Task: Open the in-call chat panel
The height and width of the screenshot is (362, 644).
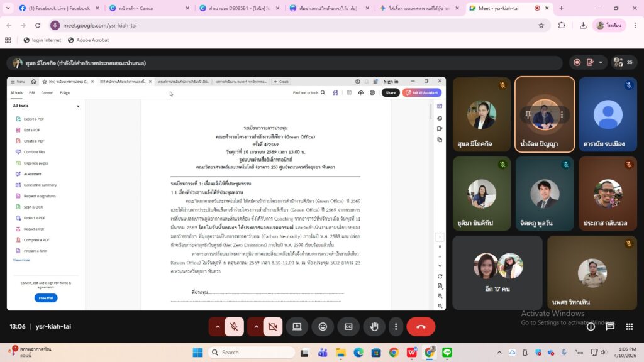Action: point(609,327)
